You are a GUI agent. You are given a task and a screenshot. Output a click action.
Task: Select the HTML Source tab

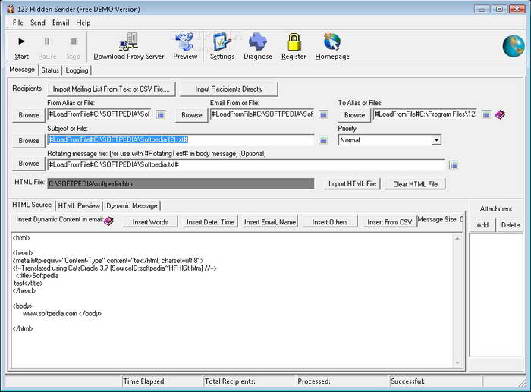coord(32,205)
